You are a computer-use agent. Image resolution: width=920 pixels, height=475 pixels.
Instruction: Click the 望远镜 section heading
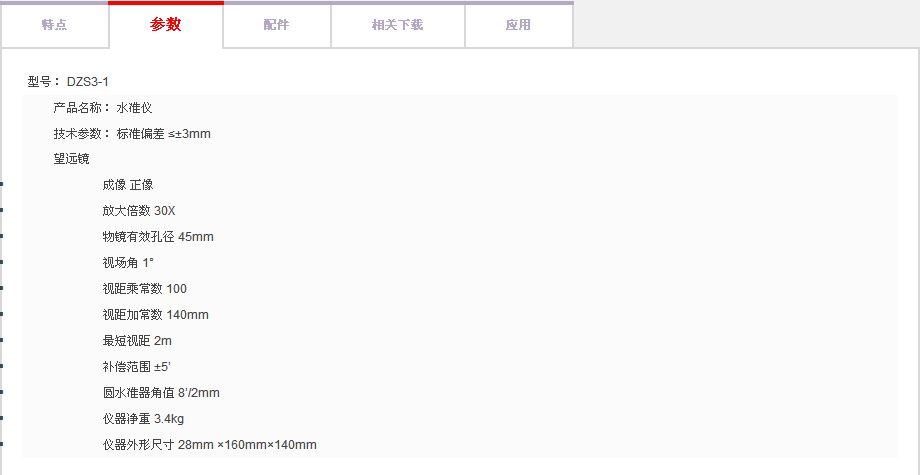(72, 159)
